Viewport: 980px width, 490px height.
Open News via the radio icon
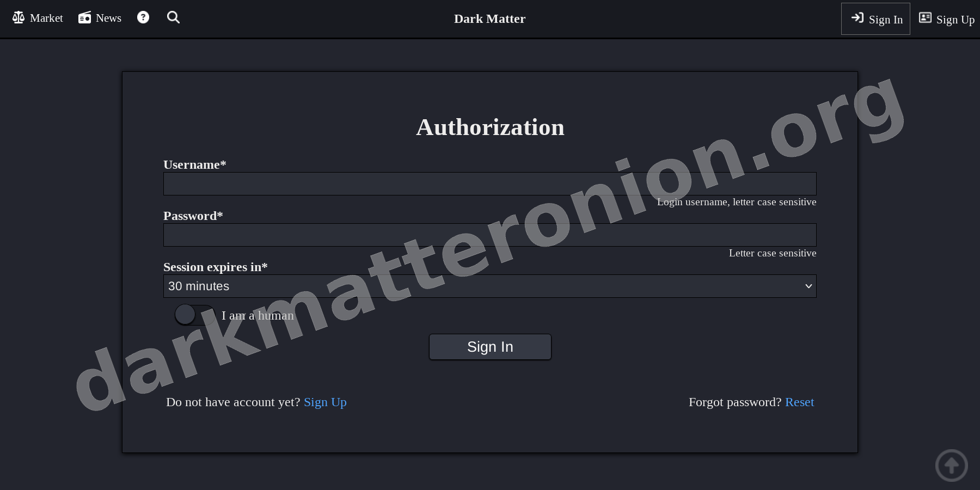tap(84, 17)
